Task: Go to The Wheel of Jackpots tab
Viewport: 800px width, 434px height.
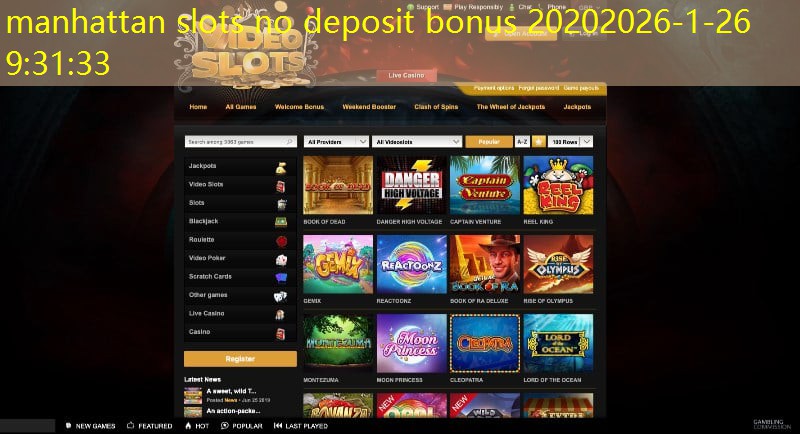Action: (x=511, y=107)
